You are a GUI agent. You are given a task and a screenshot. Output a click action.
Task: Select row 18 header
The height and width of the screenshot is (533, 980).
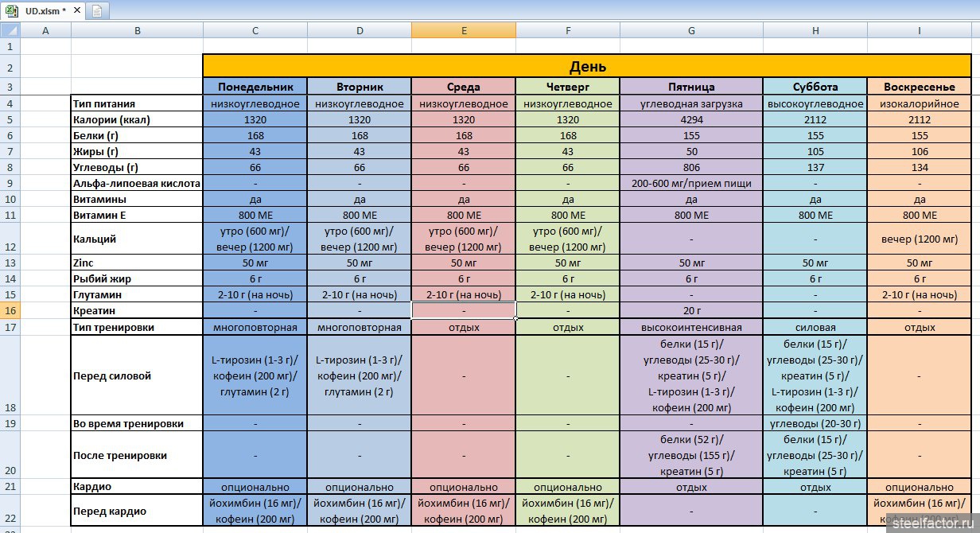pyautogui.click(x=9, y=375)
